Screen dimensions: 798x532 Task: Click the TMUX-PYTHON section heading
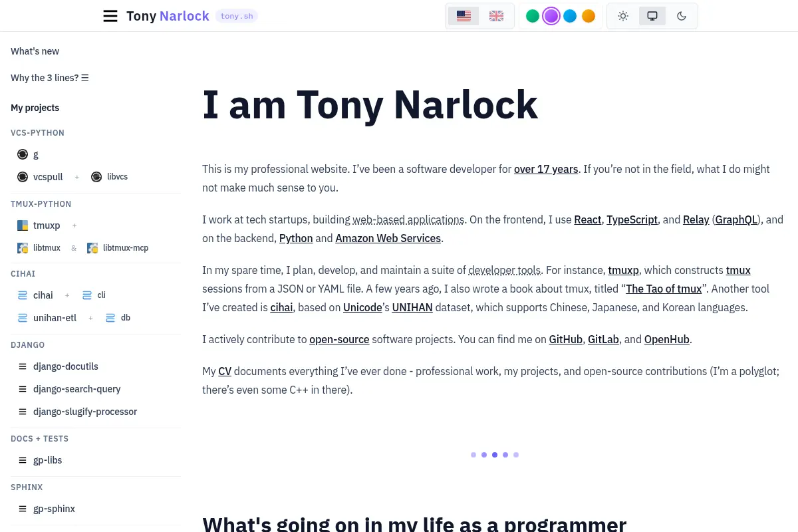click(x=41, y=204)
